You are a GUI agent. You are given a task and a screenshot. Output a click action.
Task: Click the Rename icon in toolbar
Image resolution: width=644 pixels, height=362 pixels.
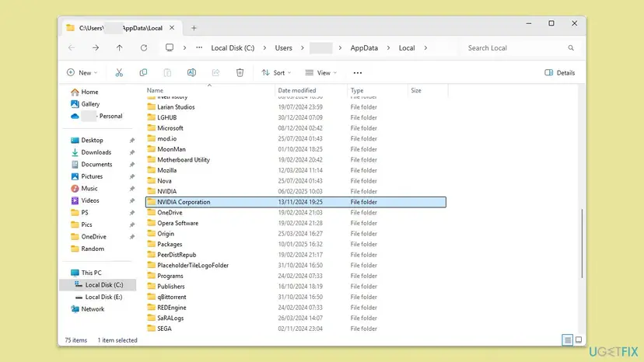coord(191,73)
